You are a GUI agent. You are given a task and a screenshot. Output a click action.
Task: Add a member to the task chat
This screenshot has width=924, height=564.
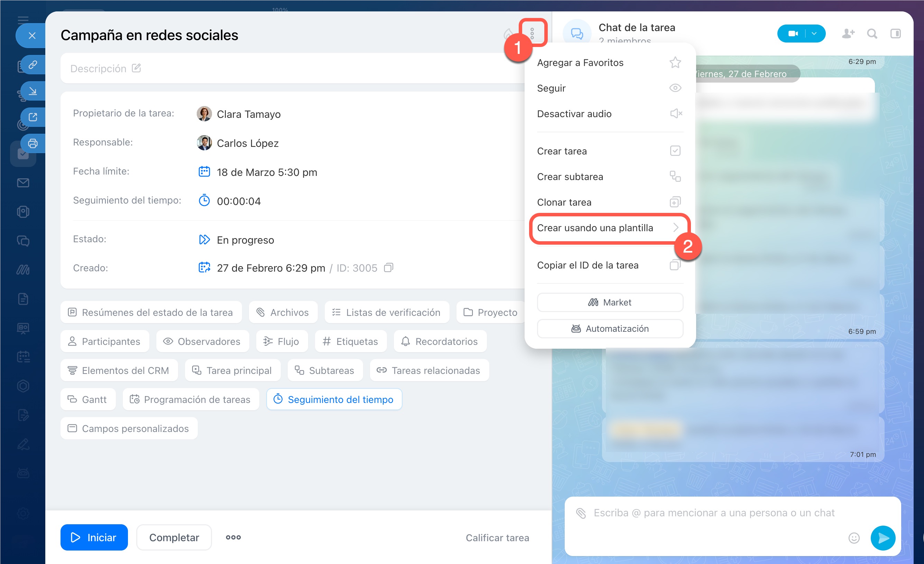click(x=848, y=34)
